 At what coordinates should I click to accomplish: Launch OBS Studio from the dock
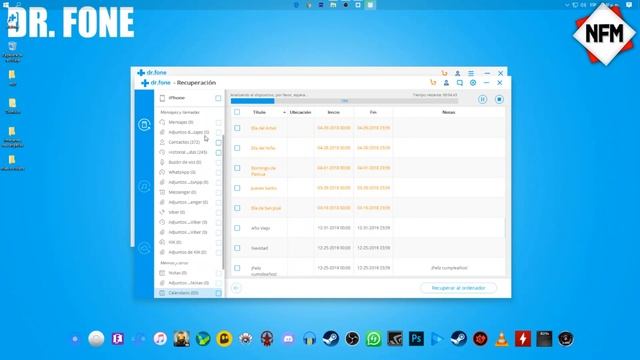[x=352, y=338]
